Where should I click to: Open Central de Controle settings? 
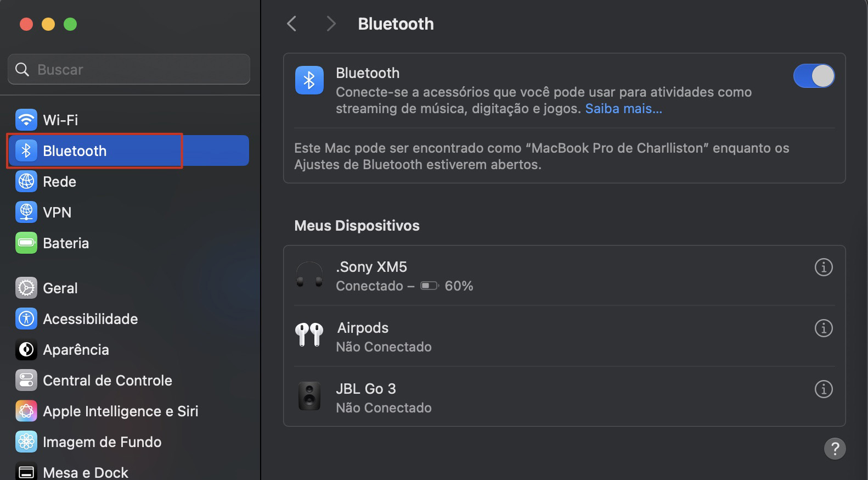tap(26, 380)
